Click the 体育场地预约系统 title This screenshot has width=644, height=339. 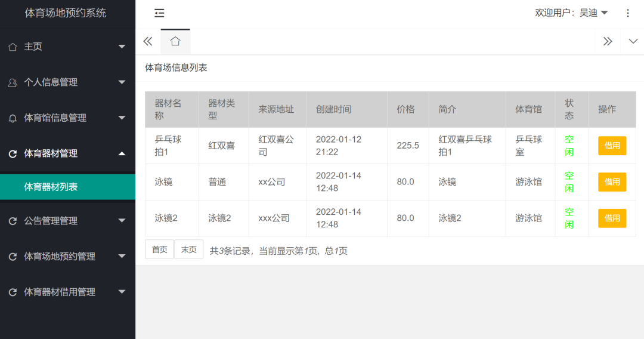point(66,13)
